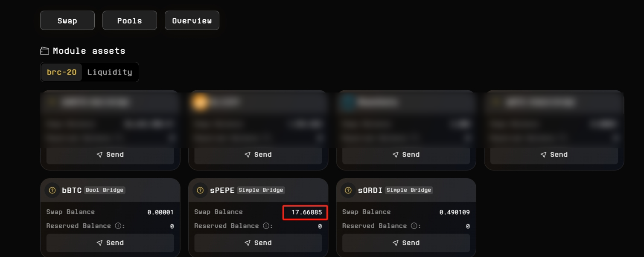
Task: Click info icon for sPEPE Reserved Balance
Action: (266, 226)
